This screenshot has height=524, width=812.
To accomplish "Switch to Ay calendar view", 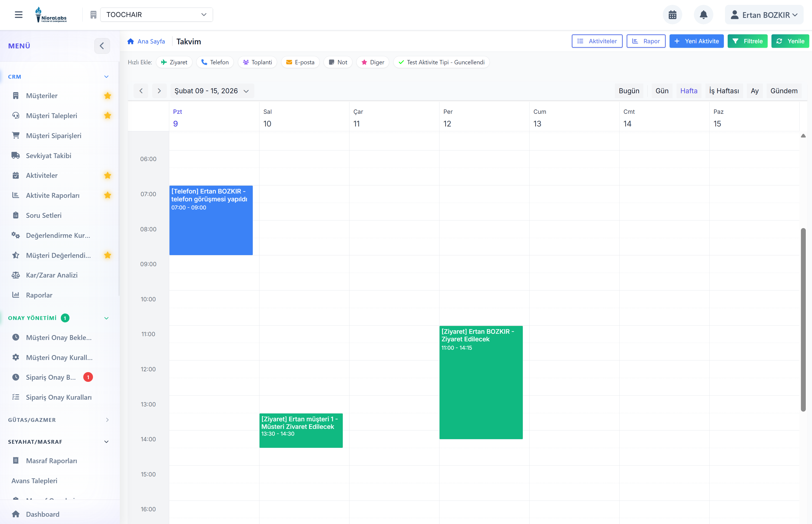I will pos(754,91).
